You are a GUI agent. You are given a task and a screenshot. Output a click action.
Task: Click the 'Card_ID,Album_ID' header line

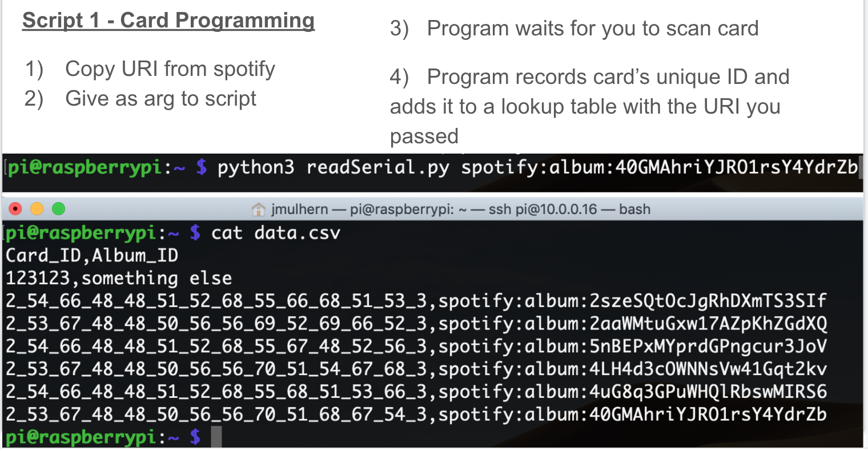click(x=92, y=255)
